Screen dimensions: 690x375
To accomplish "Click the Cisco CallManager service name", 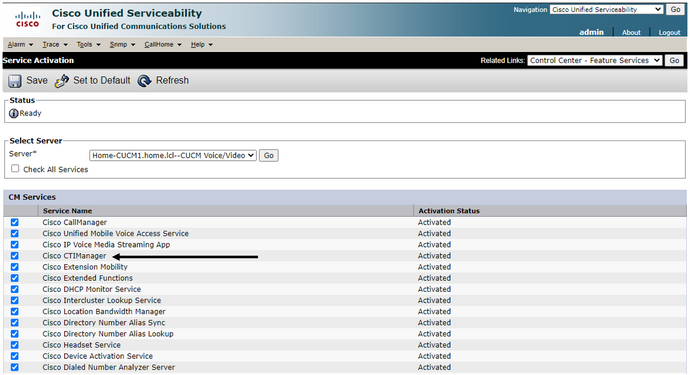I will (x=75, y=222).
